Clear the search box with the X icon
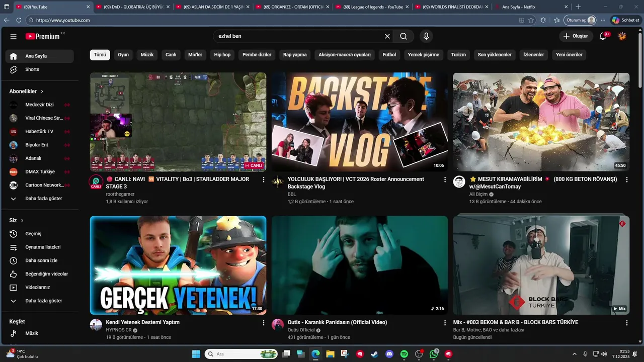The height and width of the screenshot is (362, 644). tap(387, 36)
